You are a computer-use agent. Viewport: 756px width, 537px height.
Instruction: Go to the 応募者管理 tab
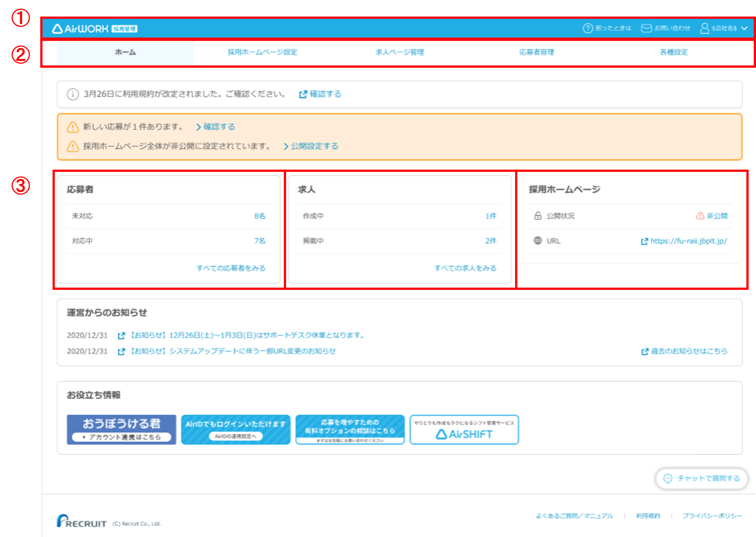pyautogui.click(x=537, y=52)
